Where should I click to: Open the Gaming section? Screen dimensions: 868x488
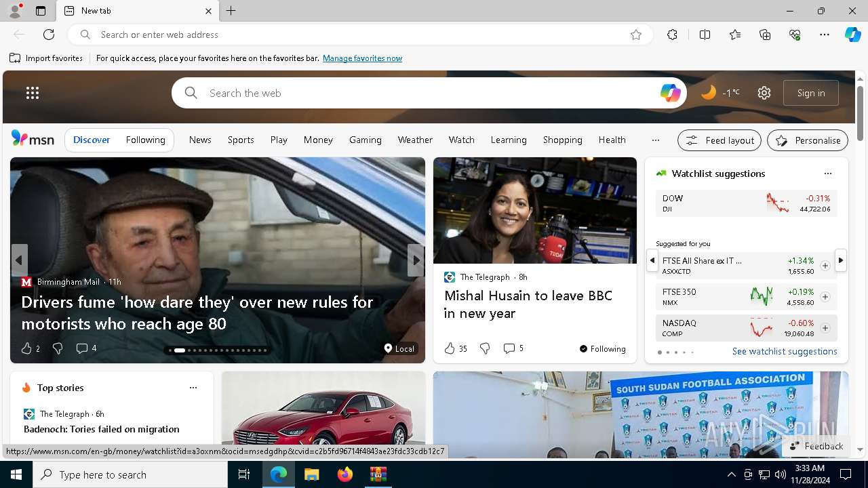(x=366, y=140)
